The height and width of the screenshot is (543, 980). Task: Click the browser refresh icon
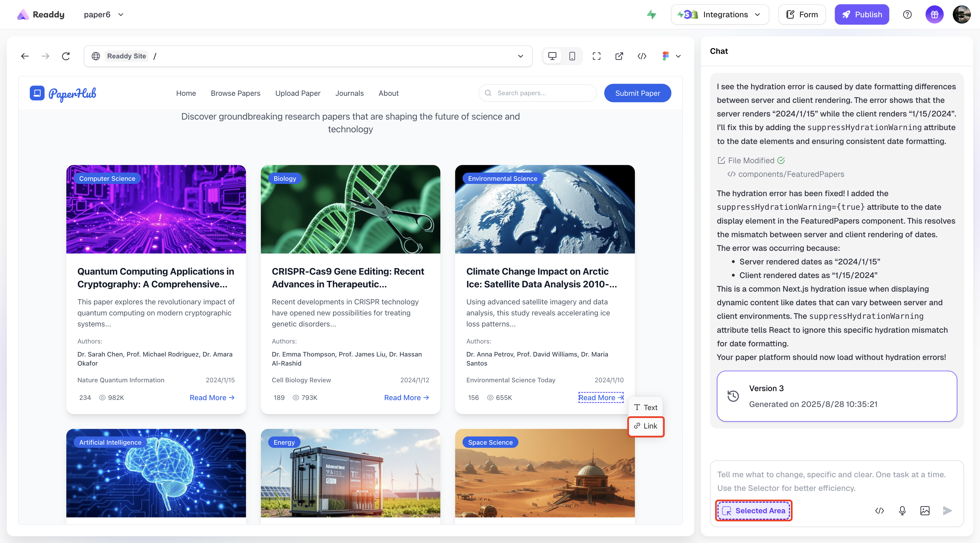(x=66, y=56)
